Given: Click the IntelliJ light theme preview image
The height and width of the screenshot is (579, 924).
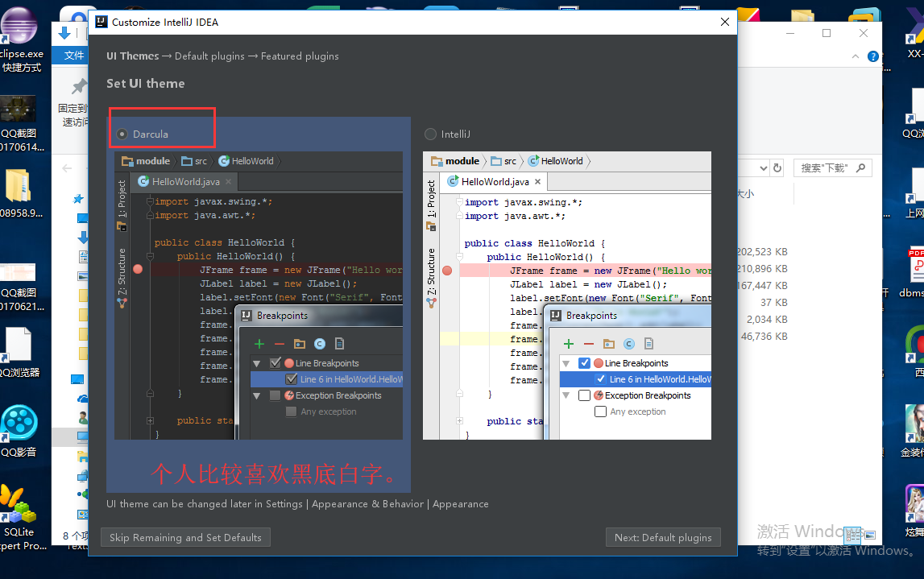Looking at the screenshot, I should [x=567, y=296].
